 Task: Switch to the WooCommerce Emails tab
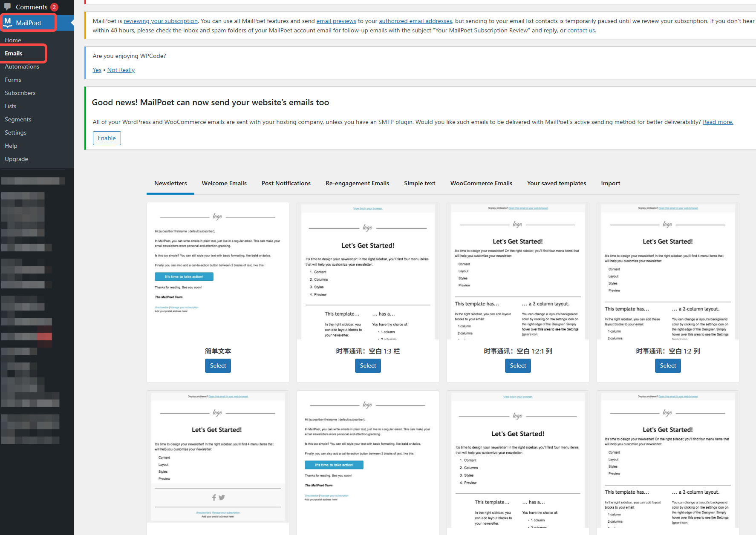point(481,183)
